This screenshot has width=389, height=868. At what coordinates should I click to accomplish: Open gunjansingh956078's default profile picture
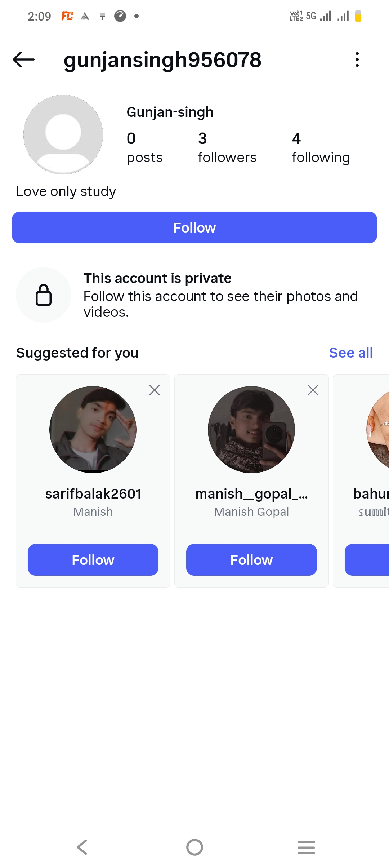(63, 134)
